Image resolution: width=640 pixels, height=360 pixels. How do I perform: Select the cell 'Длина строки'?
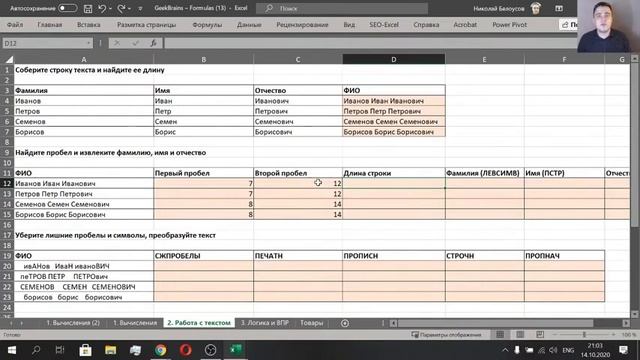point(393,173)
